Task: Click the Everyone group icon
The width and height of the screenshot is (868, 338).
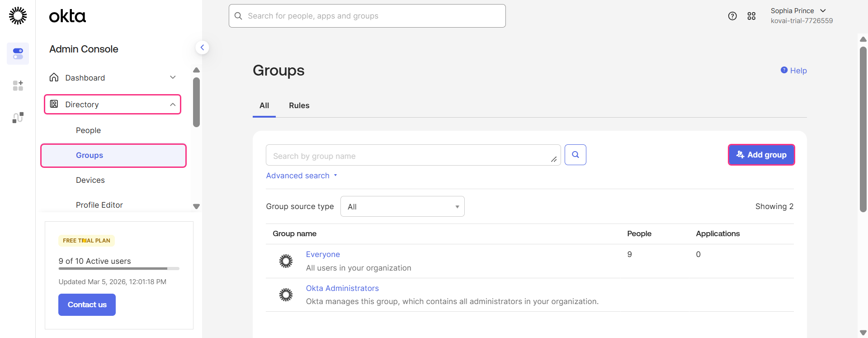Action: (286, 261)
